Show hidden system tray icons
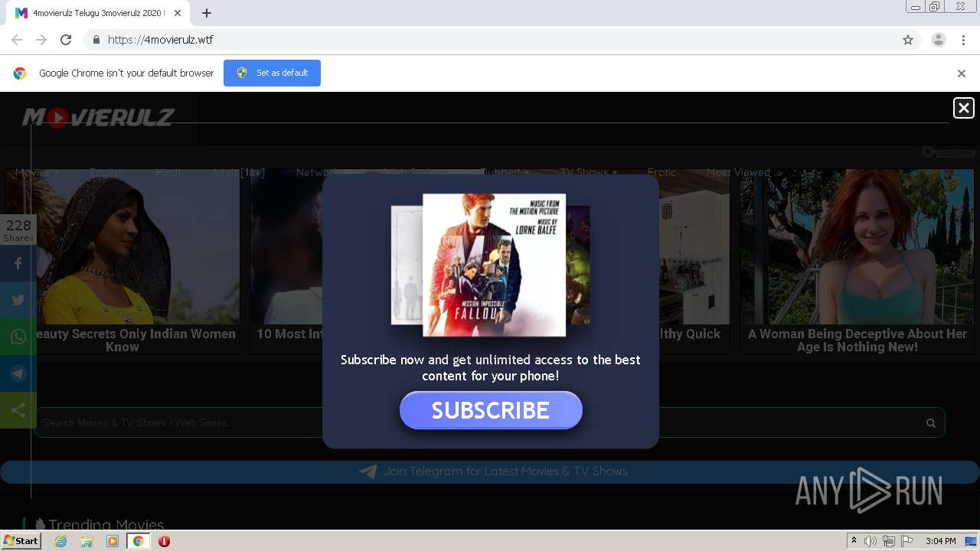980x551 pixels. tap(854, 541)
